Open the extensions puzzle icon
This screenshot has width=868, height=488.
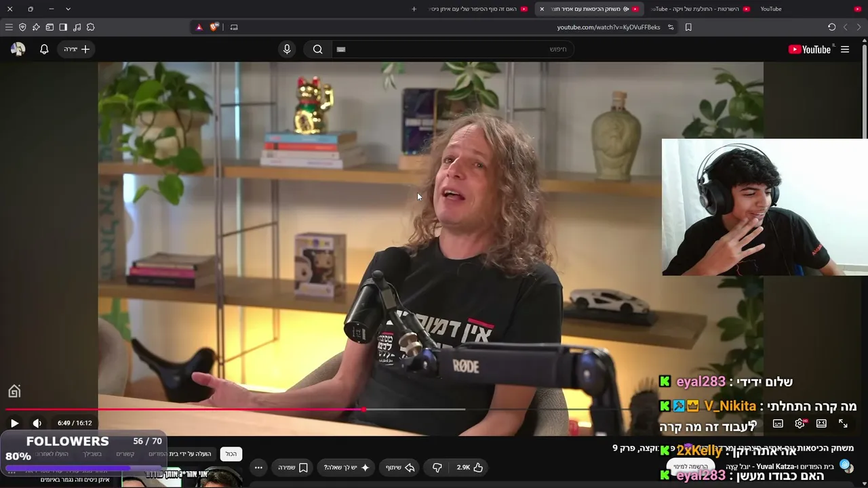90,27
